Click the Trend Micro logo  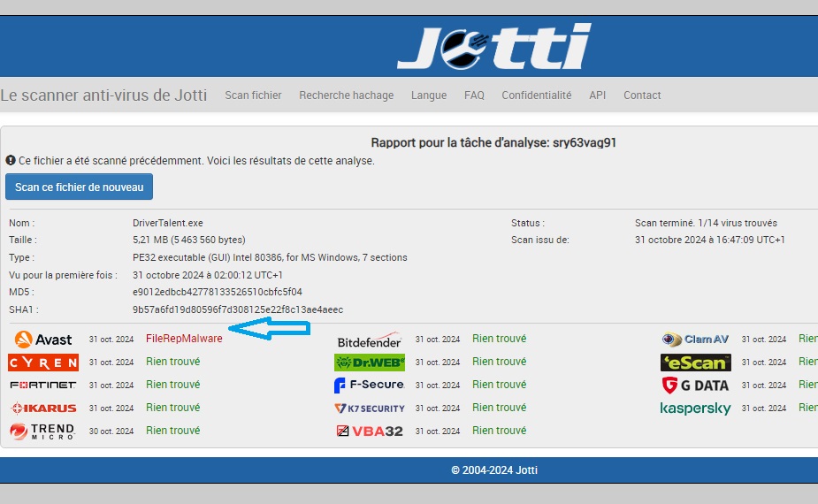click(x=42, y=431)
